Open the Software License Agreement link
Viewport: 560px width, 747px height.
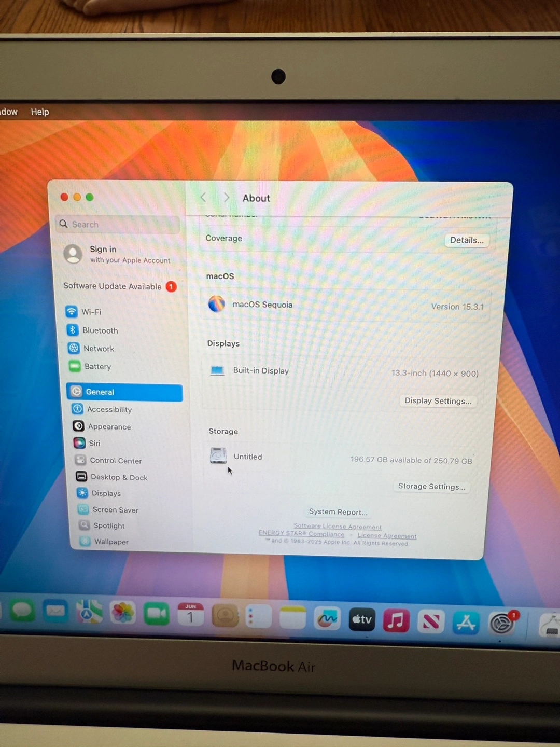point(338,527)
